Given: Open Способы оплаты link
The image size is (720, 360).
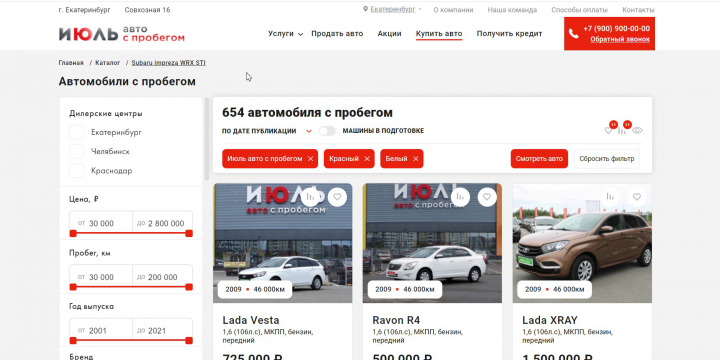Looking at the screenshot, I should [579, 10].
